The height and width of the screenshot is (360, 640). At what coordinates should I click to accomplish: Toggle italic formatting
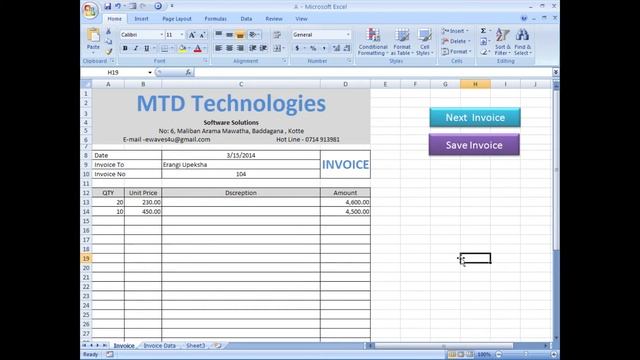(136, 49)
